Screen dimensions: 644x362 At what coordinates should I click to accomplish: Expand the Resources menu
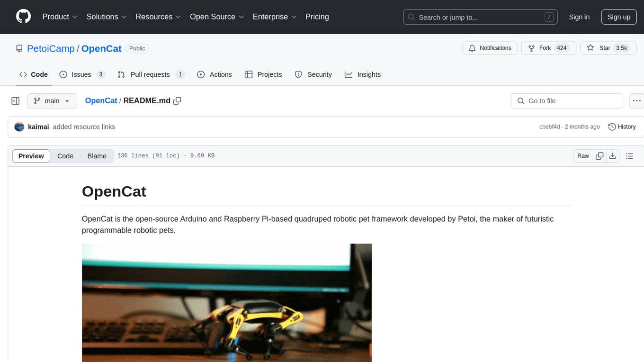point(158,17)
